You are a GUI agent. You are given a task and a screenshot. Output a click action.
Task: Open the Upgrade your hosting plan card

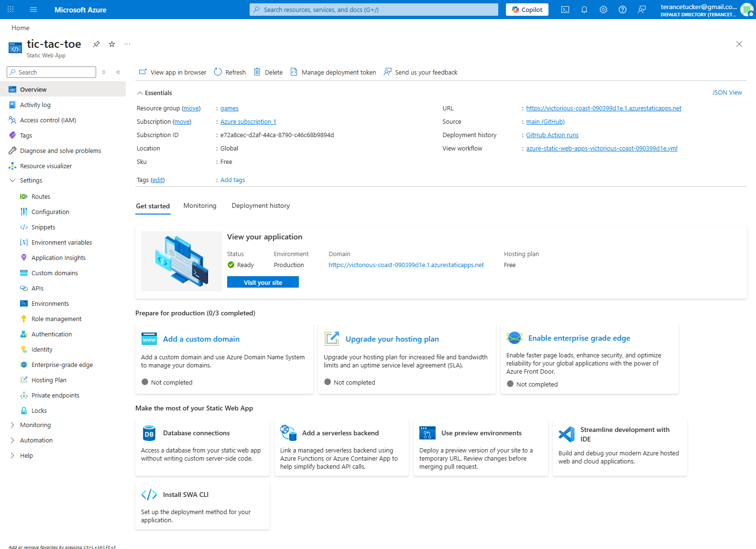407,359
